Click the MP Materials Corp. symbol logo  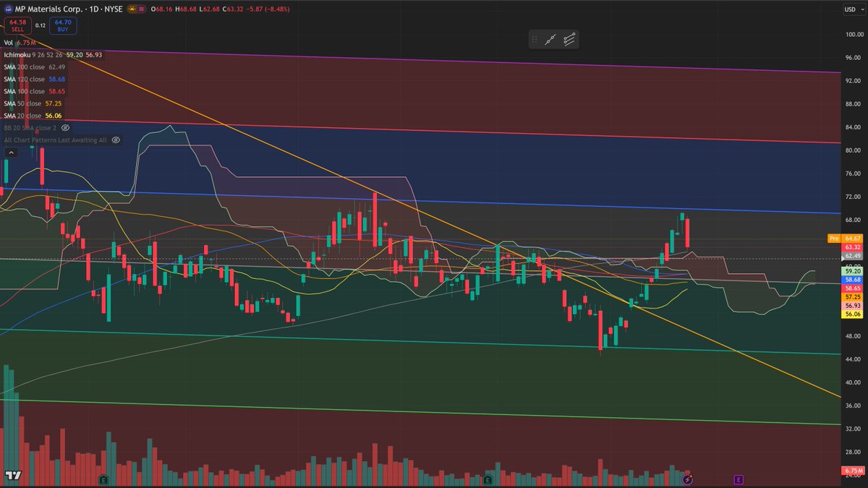(x=8, y=9)
